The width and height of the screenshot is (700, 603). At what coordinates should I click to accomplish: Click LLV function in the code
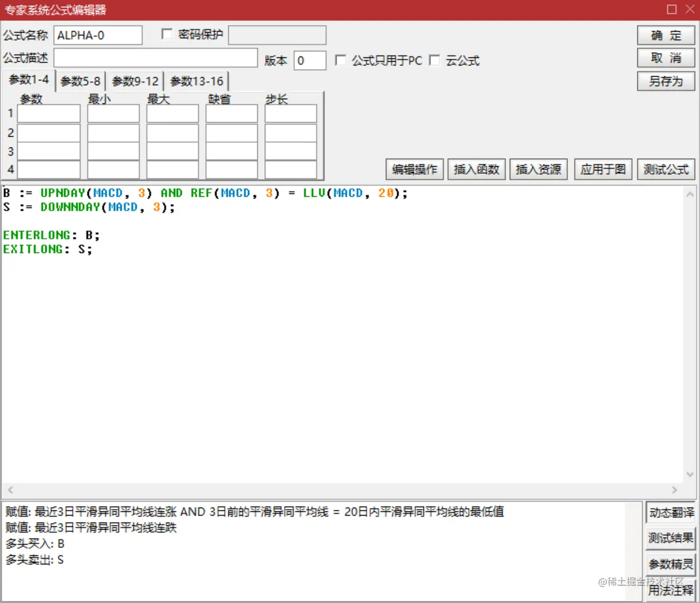pyautogui.click(x=314, y=193)
